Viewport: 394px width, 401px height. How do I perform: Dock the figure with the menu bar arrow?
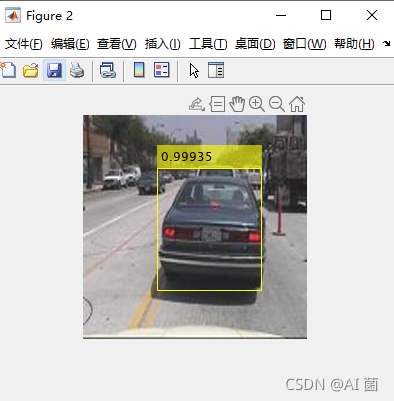386,43
